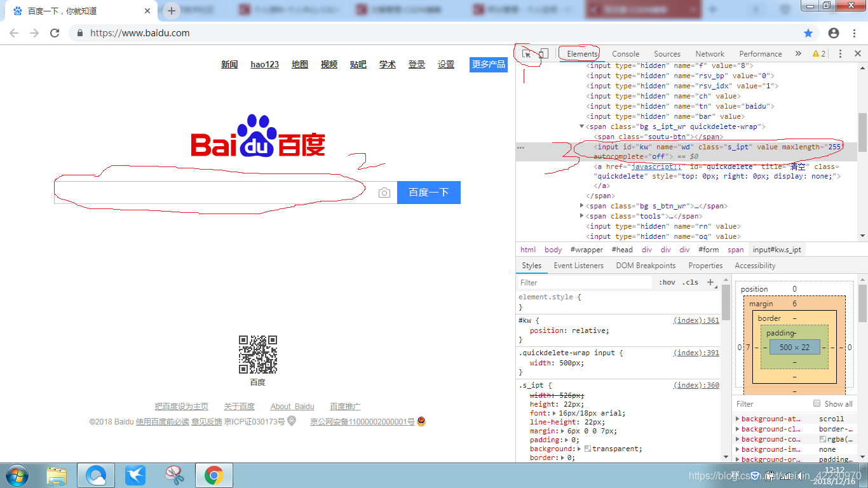Collapse the span bg s_ipt_wr quickdelete-wrap node

pyautogui.click(x=581, y=126)
